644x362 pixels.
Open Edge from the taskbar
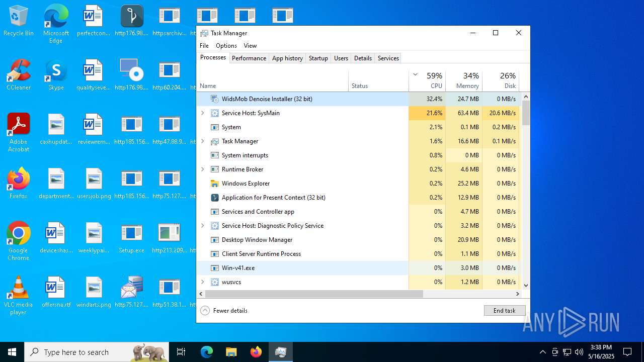(207, 352)
